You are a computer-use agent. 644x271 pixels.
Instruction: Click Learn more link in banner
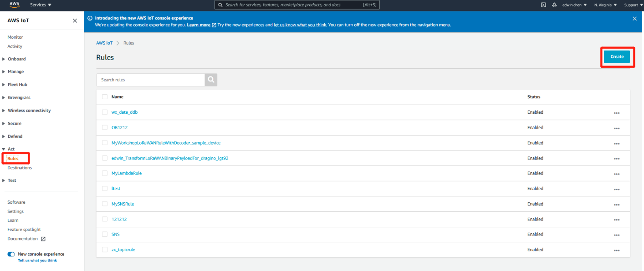(201, 25)
